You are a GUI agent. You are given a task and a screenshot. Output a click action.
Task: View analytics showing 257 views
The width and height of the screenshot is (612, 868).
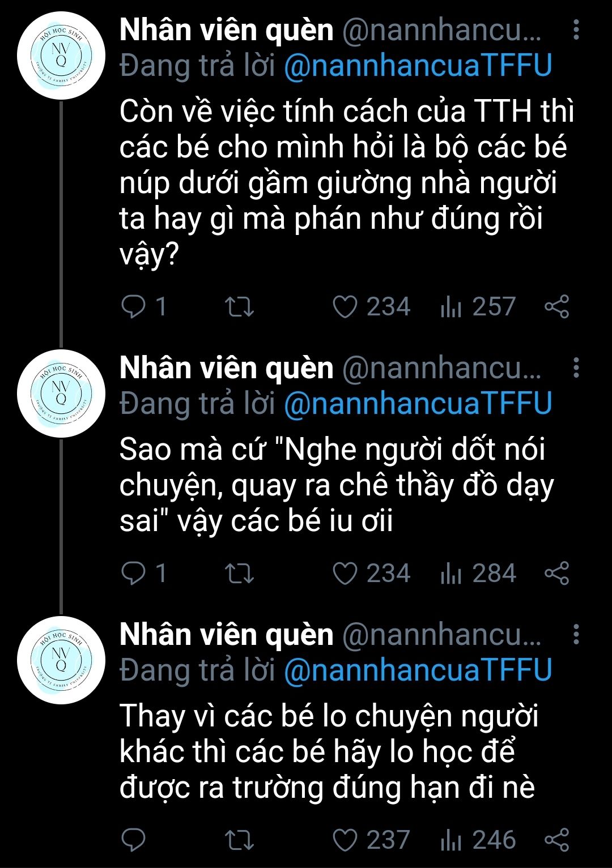pos(478,306)
